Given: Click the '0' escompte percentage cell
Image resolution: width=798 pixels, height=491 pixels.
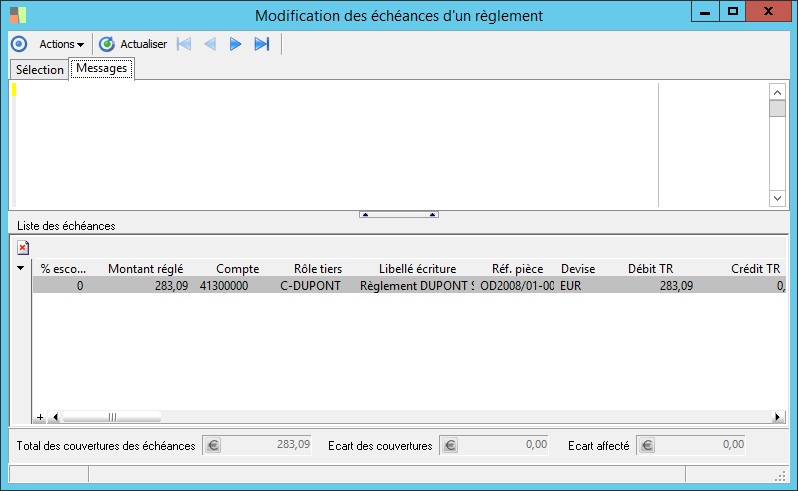Looking at the screenshot, I should click(x=80, y=286).
